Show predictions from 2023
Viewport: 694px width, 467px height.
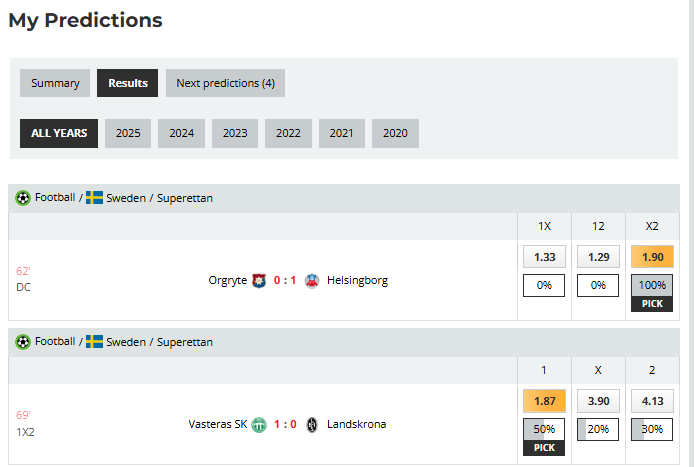(x=235, y=133)
